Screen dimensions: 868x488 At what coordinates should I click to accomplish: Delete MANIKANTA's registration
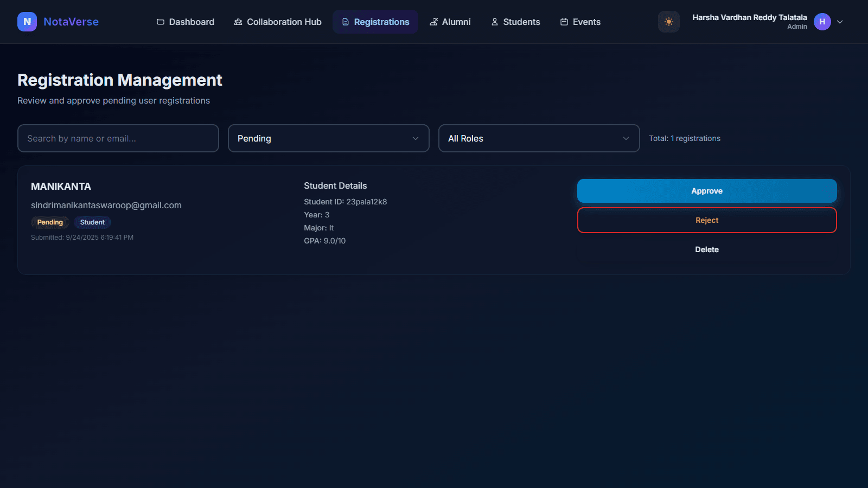click(707, 249)
